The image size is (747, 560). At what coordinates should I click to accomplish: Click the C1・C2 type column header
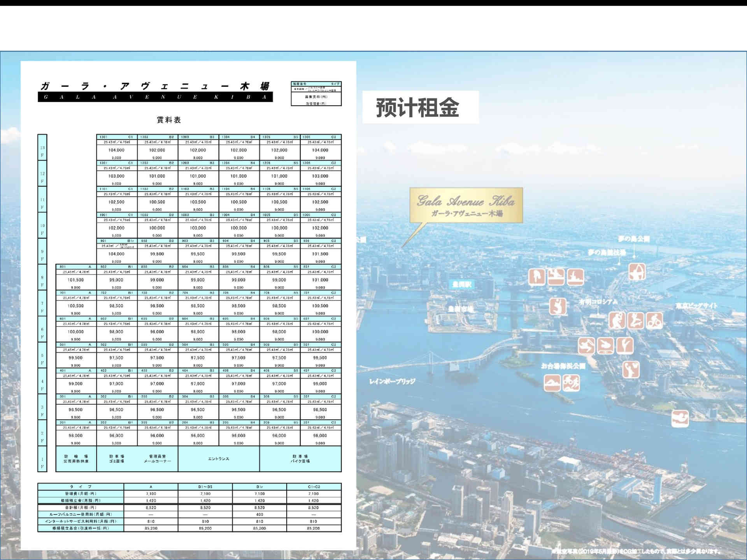(x=314, y=487)
